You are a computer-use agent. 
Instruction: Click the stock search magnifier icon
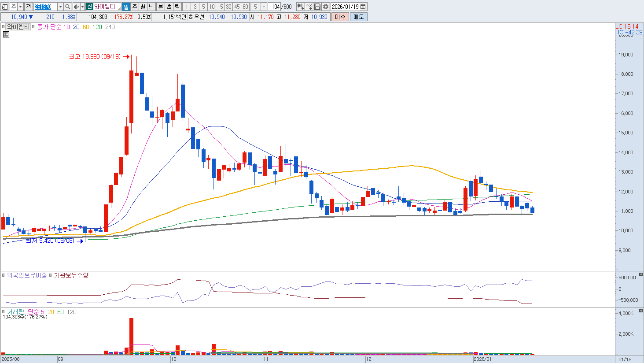(x=68, y=7)
